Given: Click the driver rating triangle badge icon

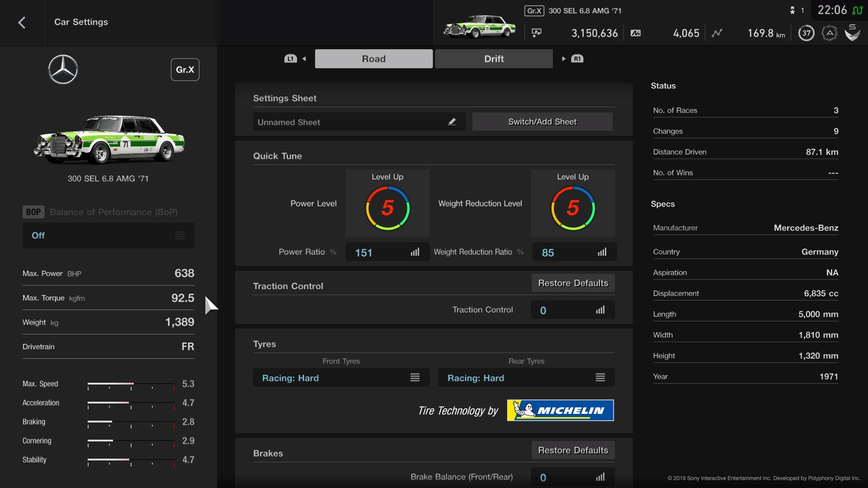Looking at the screenshot, I should [x=830, y=33].
